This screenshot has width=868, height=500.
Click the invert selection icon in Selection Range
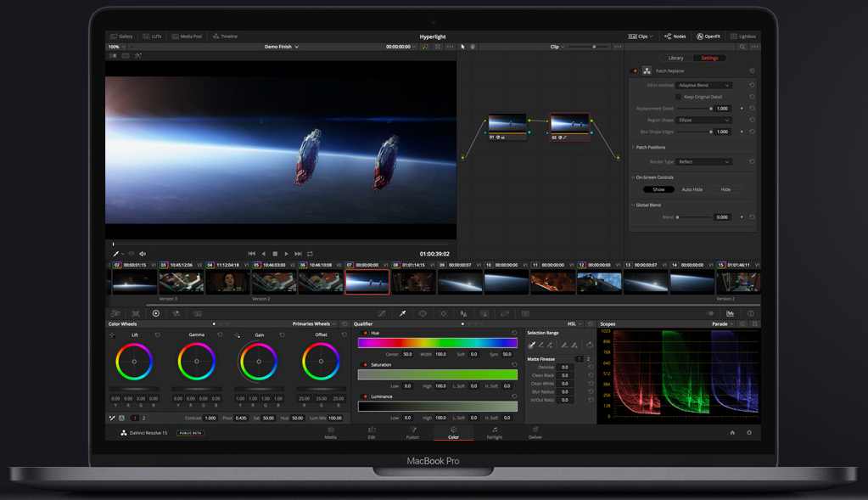590,345
